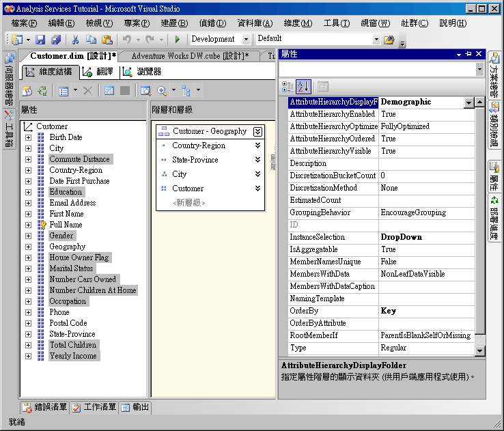This screenshot has height=431, width=504.
Task: Click the Cut scissors icon
Action: [76, 40]
